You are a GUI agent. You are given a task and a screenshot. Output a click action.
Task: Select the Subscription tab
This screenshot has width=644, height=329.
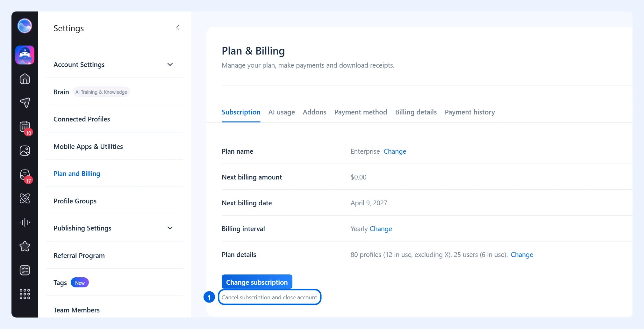click(x=241, y=112)
